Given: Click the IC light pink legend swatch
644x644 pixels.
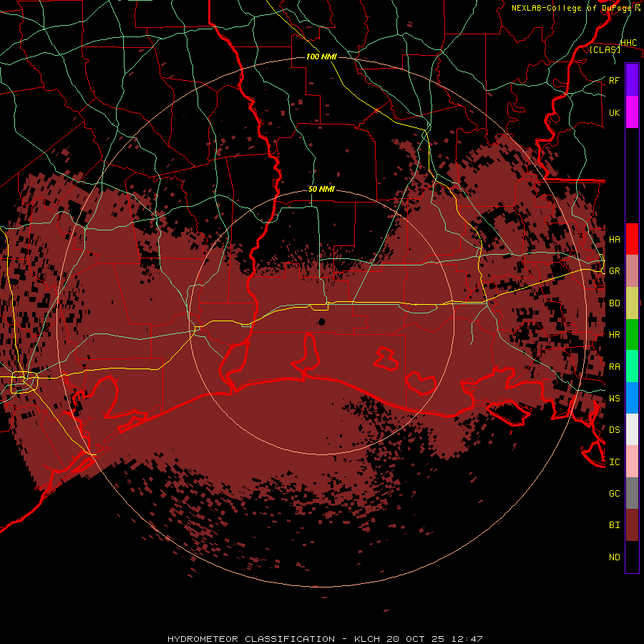Looking at the screenshot, I should pos(632,462).
